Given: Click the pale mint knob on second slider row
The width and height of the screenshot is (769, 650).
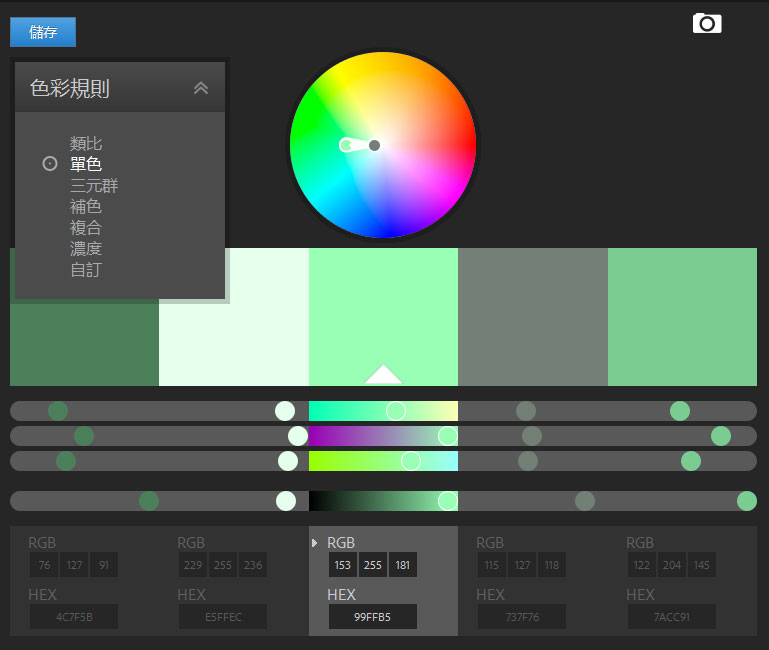Looking at the screenshot, I should pyautogui.click(x=298, y=436).
